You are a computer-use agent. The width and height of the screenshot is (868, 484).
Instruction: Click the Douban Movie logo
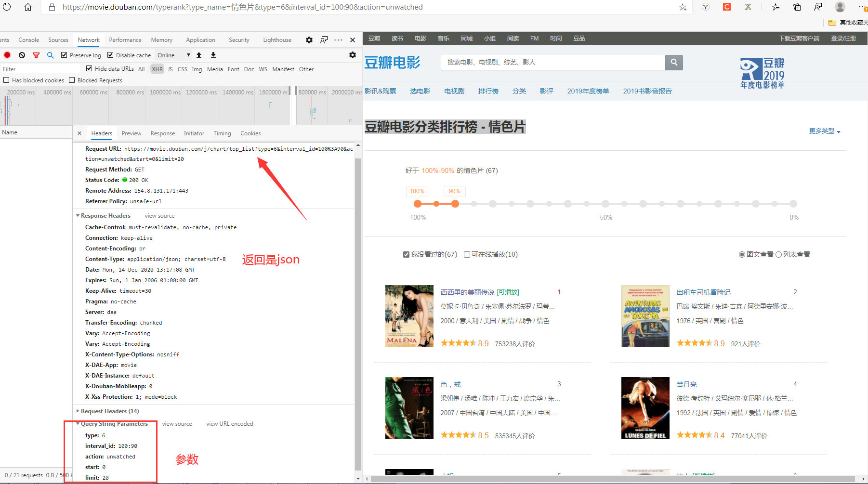click(x=392, y=63)
